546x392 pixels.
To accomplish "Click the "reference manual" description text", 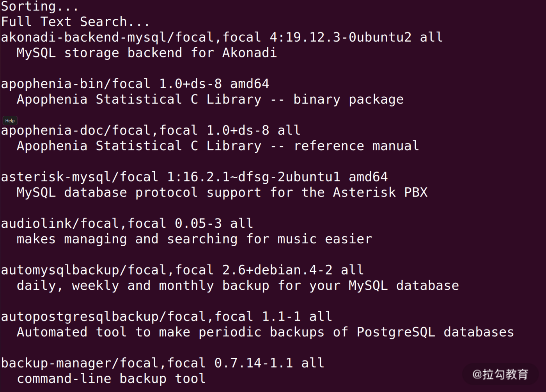I will (356, 146).
